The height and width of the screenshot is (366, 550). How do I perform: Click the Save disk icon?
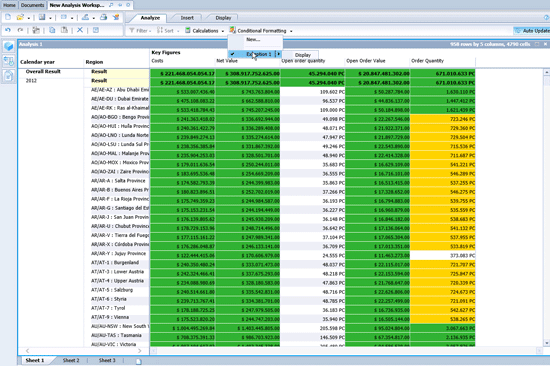[x=42, y=17]
